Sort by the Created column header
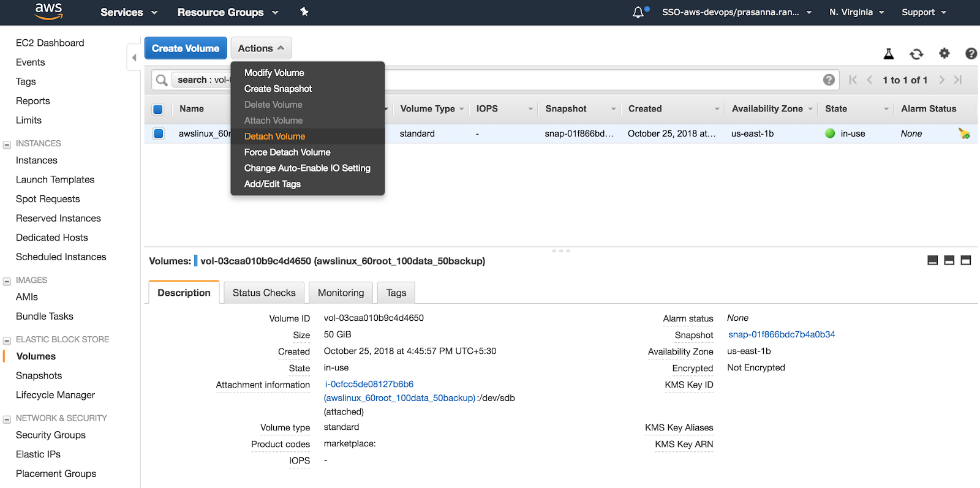 (x=645, y=109)
